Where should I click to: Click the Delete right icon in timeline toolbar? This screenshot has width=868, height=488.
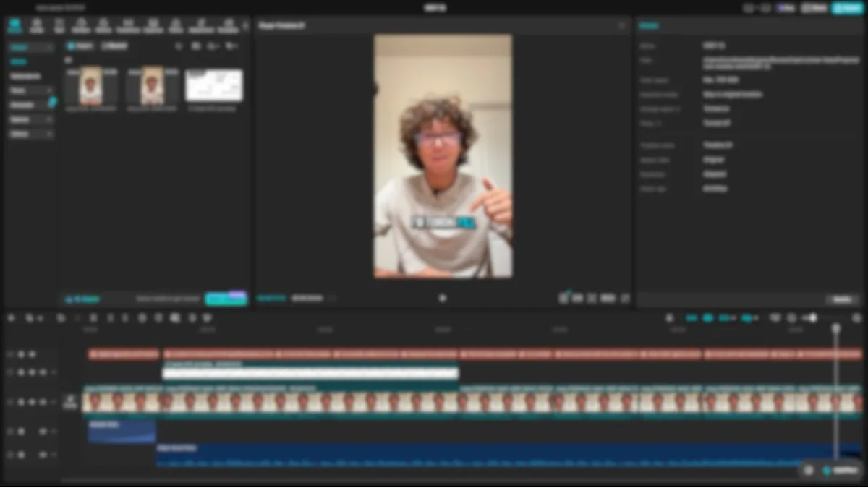pos(125,318)
